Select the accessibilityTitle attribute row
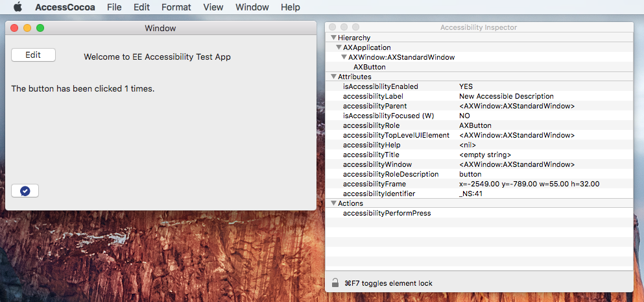 click(479, 155)
